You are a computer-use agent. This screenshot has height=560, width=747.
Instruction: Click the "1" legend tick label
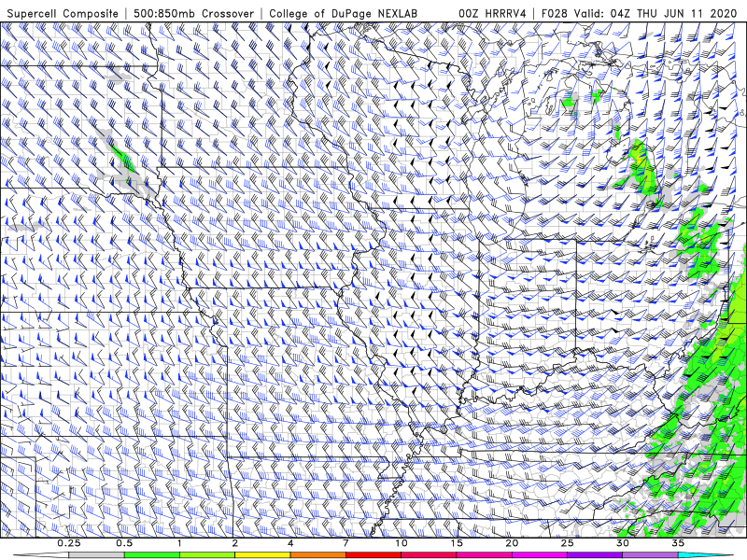click(x=179, y=543)
